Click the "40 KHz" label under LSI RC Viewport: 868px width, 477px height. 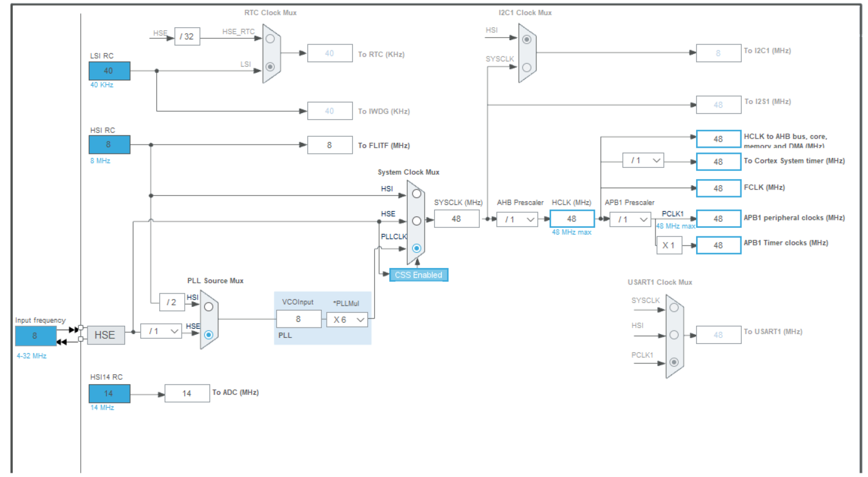[101, 85]
